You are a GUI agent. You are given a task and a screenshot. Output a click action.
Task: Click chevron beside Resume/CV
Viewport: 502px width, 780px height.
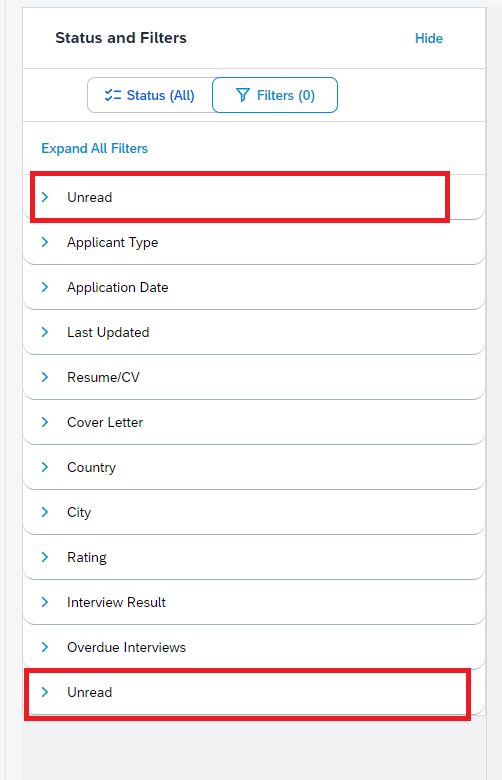45,377
